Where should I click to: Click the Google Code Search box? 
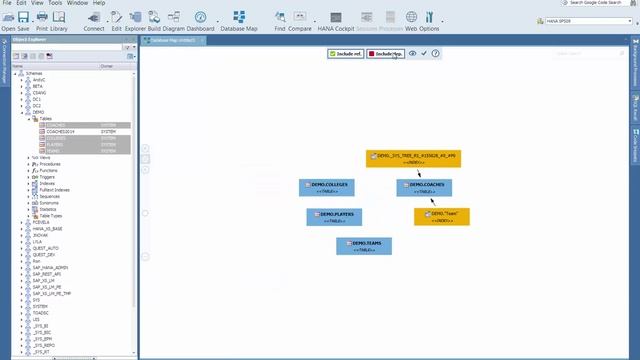tap(596, 3)
